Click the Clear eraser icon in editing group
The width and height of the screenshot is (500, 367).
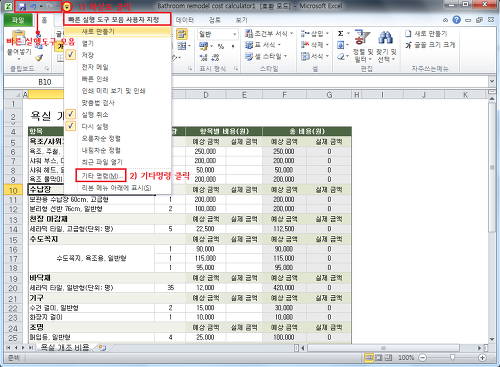click(340, 56)
